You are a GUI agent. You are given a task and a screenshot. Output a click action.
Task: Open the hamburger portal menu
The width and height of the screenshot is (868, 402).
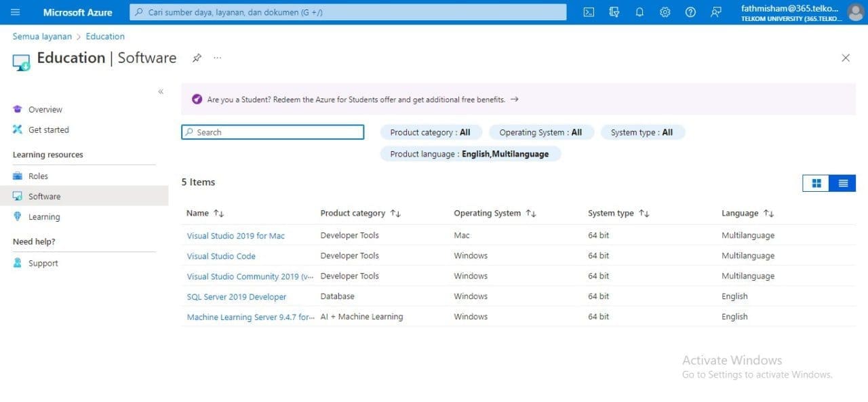[x=16, y=12]
